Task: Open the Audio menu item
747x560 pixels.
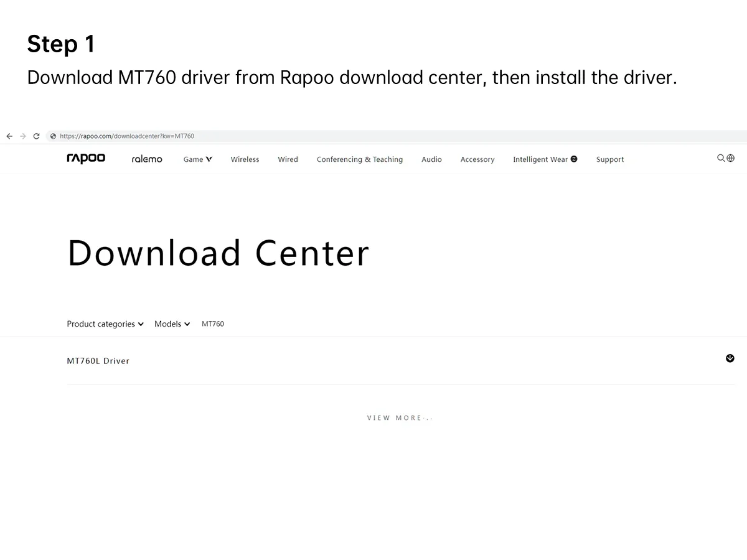Action: pos(431,159)
